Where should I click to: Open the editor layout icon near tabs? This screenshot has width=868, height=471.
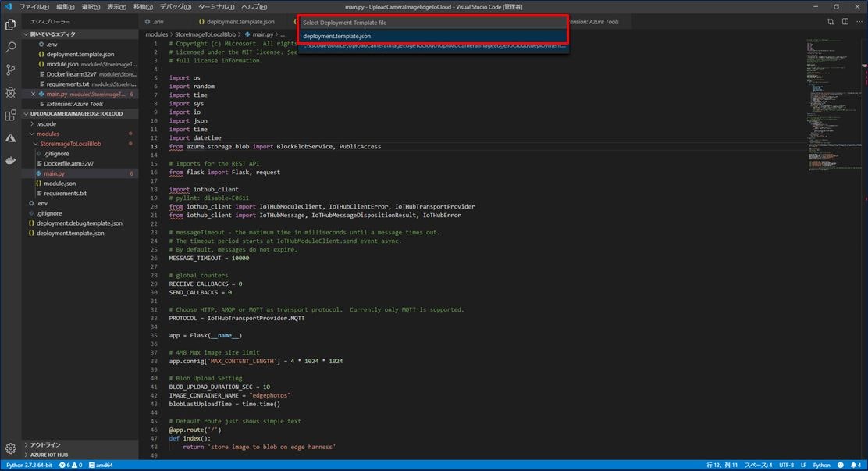pyautogui.click(x=845, y=22)
